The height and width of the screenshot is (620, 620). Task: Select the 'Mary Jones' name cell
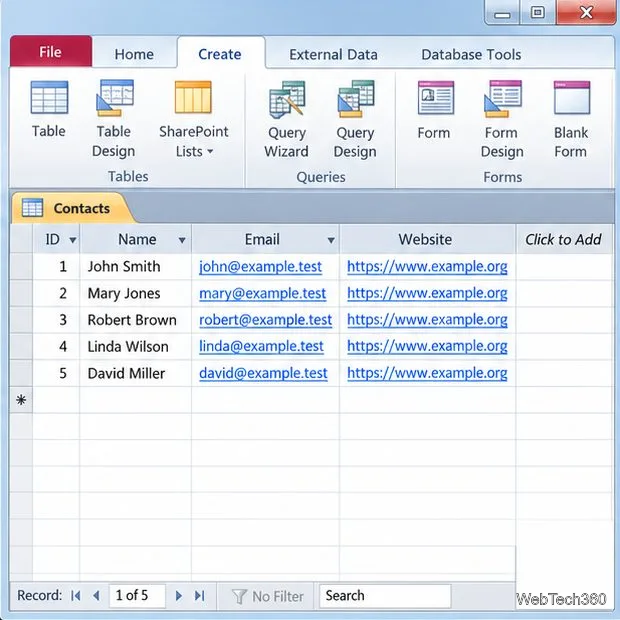pos(136,293)
